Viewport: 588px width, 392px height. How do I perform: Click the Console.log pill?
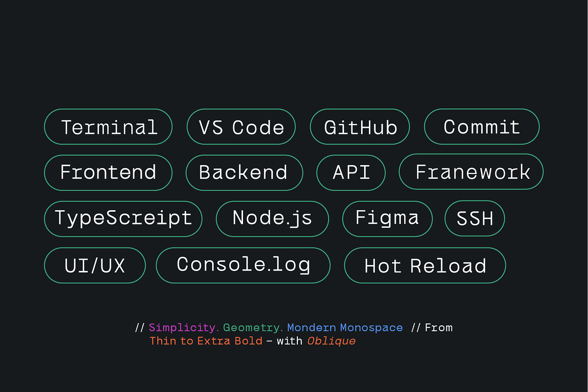tap(243, 265)
